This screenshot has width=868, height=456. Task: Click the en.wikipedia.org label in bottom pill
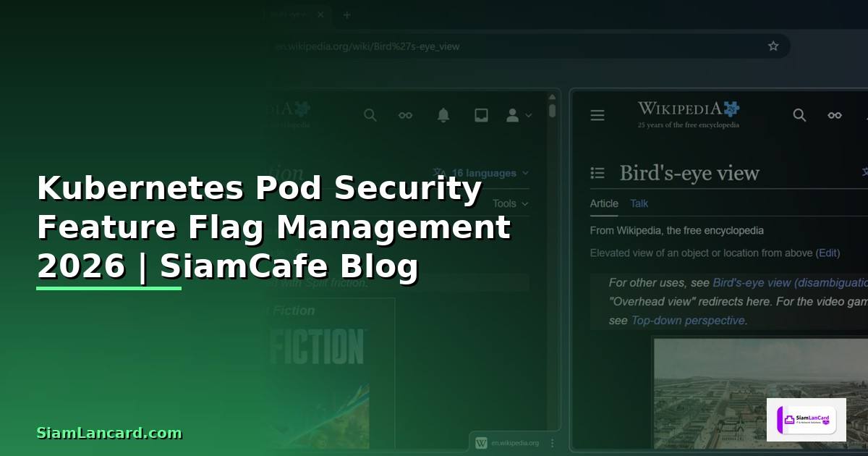515,443
